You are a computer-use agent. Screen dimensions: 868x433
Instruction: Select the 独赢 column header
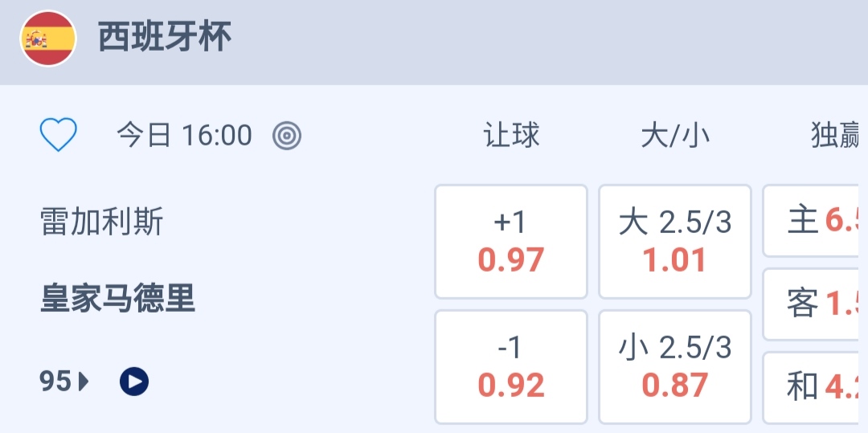tap(836, 136)
